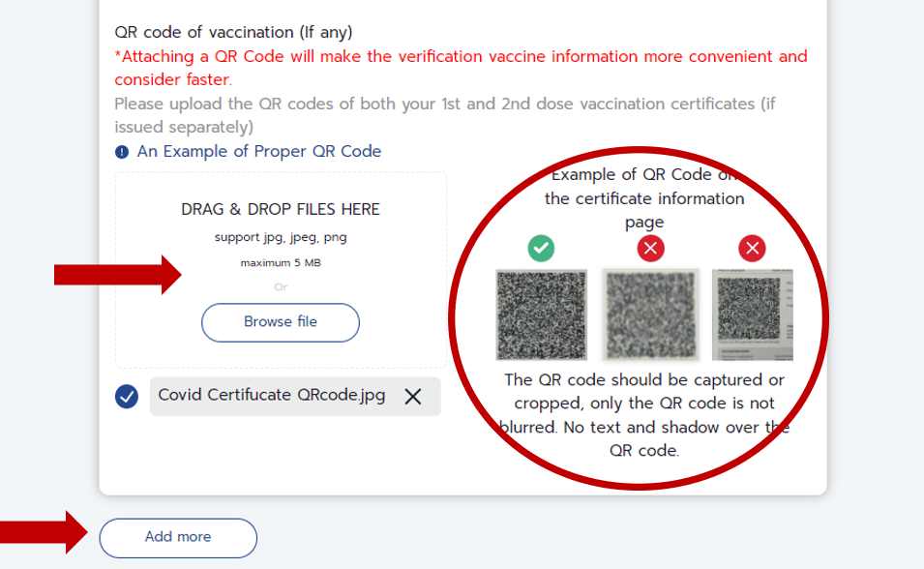Click the 'support jpg, jpeg, png' text
924x569 pixels.
pyautogui.click(x=281, y=238)
